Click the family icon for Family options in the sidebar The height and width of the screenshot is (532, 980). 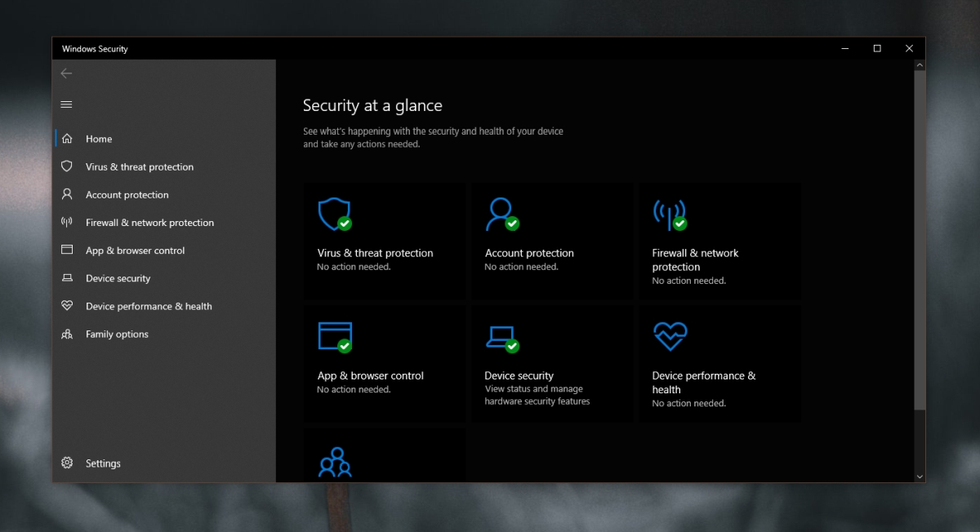[67, 334]
